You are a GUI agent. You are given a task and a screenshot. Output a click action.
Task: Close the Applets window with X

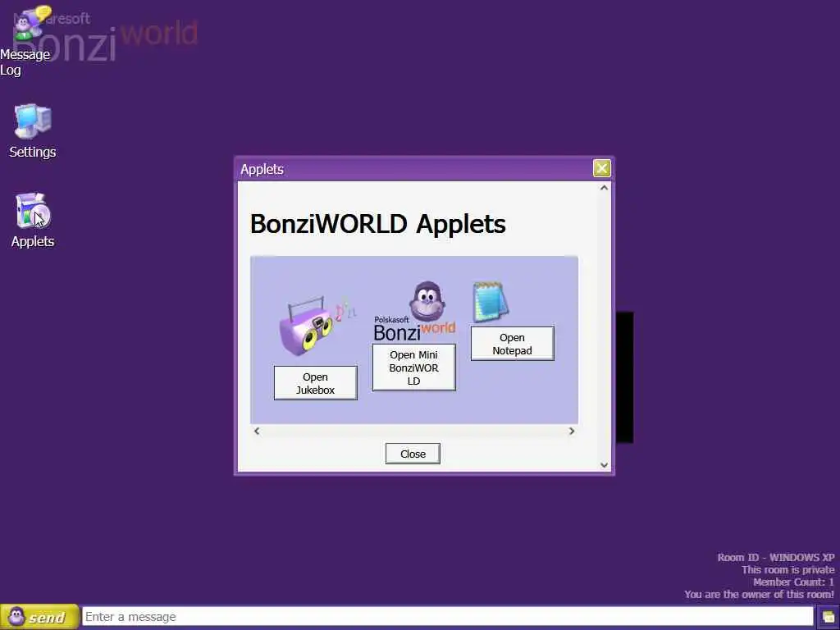click(x=601, y=168)
